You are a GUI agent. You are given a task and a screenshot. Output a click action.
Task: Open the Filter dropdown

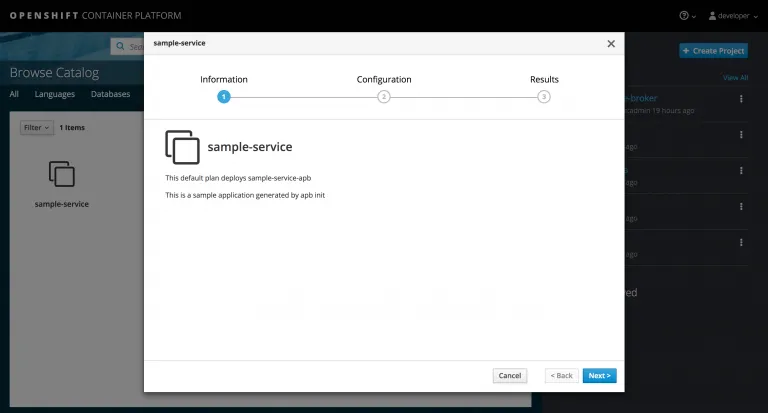pos(37,127)
